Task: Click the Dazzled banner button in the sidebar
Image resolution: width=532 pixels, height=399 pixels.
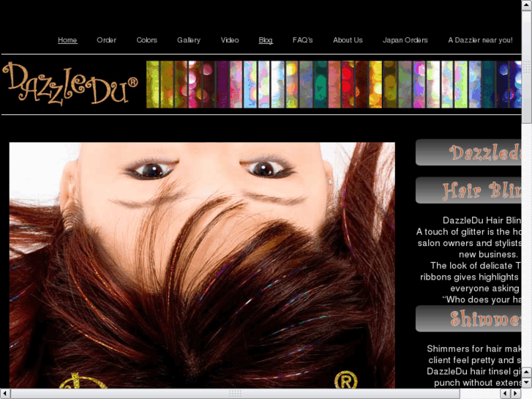Action: coord(468,152)
